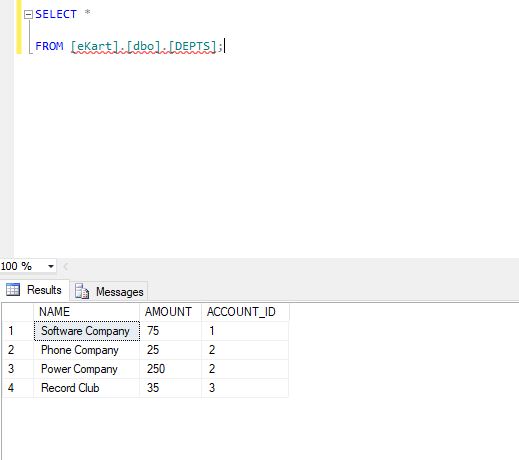Select the 'Phone Company' cell

86,350
